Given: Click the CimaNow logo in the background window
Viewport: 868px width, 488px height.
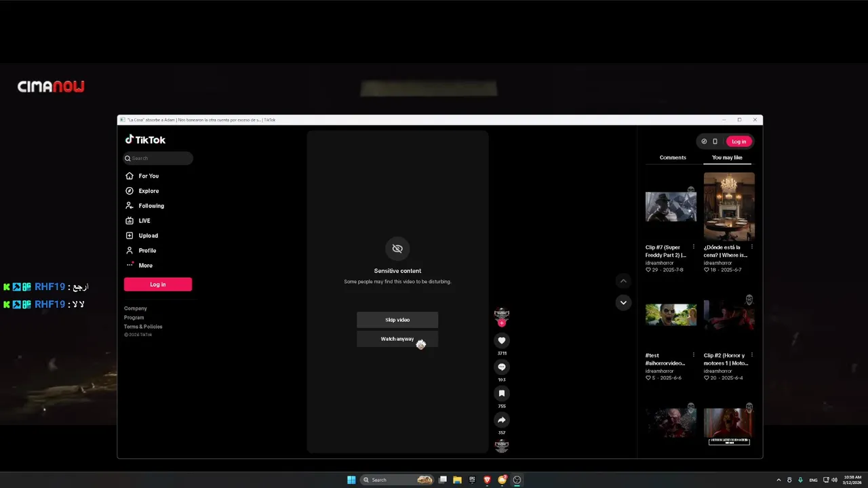Looking at the screenshot, I should [51, 87].
